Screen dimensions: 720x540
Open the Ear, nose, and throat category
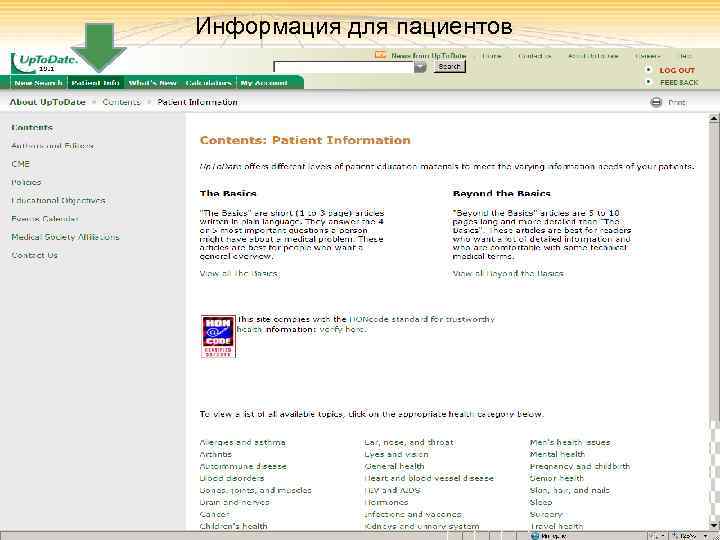[x=409, y=443]
